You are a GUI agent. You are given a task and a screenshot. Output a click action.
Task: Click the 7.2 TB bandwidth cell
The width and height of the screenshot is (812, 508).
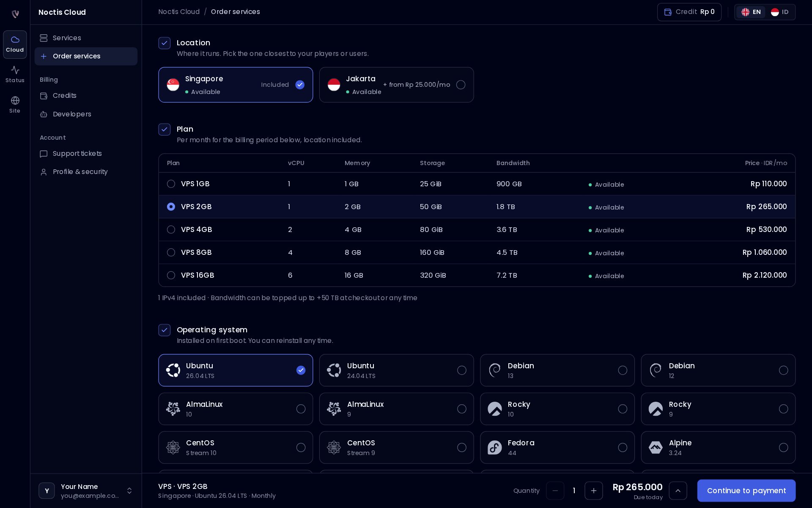click(x=507, y=275)
